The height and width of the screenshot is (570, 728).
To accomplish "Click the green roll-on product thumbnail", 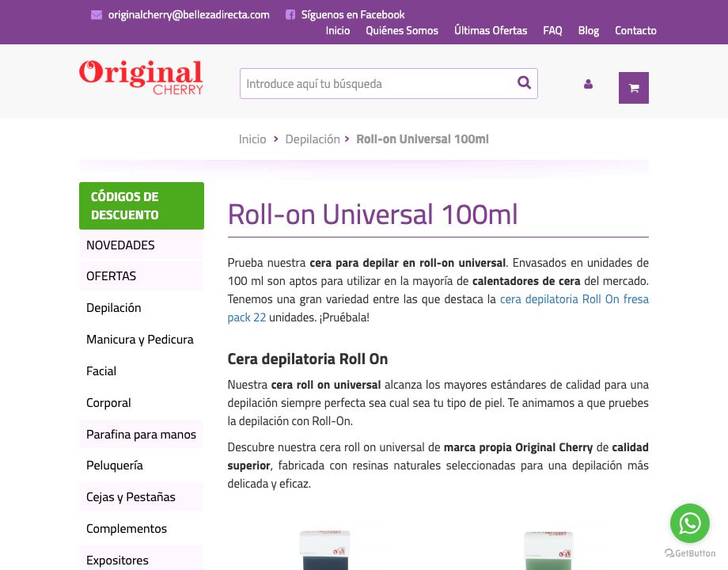I will [x=548, y=550].
